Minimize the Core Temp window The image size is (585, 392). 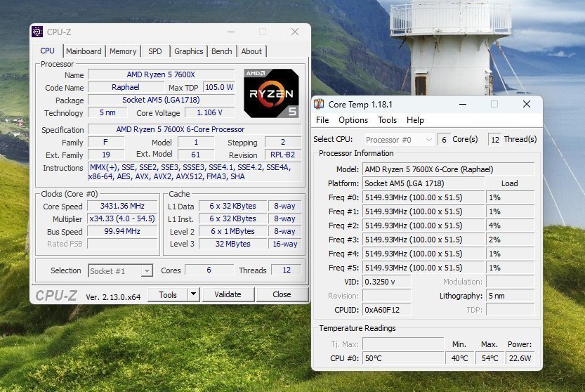click(x=463, y=104)
